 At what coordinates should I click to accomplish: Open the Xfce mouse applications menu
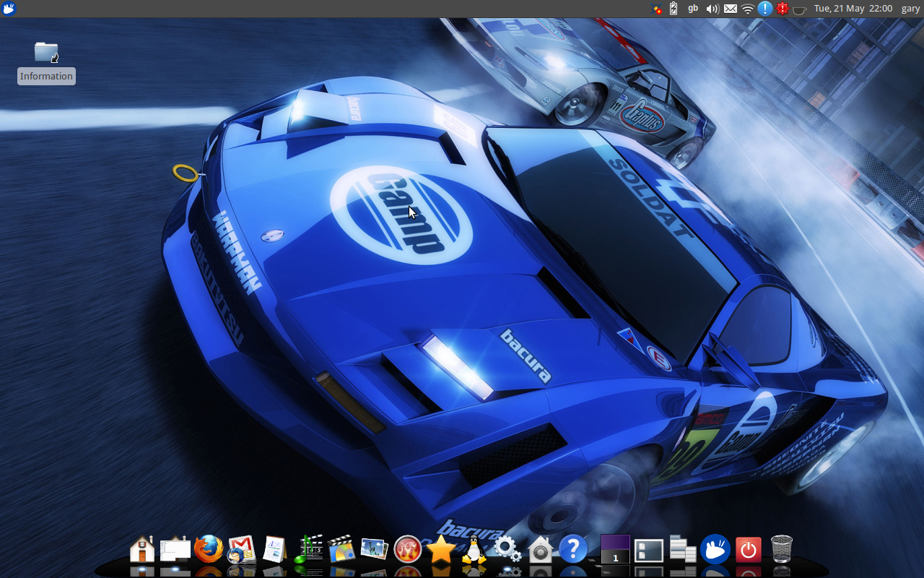coord(9,9)
